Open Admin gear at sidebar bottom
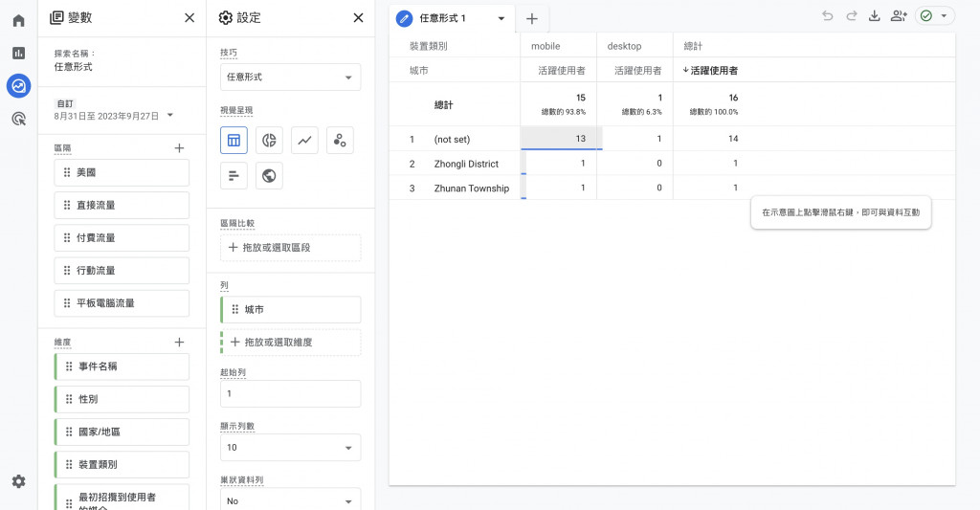 point(19,481)
